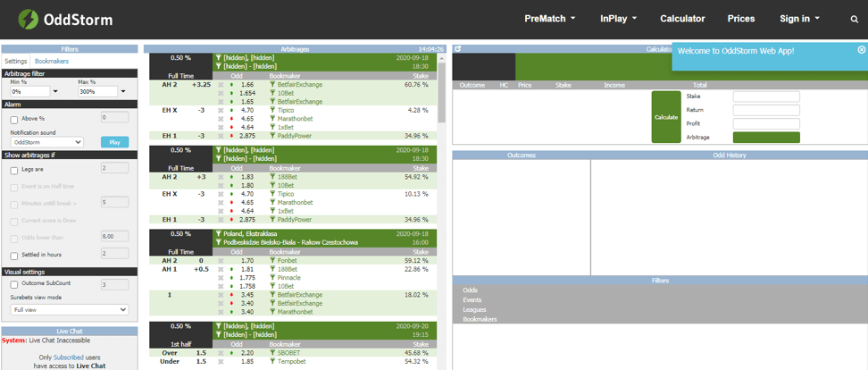Click filter icon beside Pinnacle bookmaker
Viewport: 868px width, 370px height.
272,277
